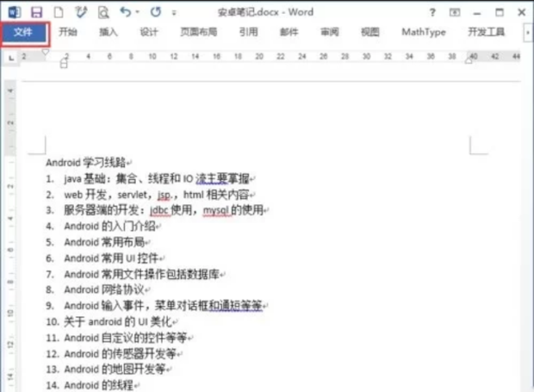
Task: Open the MathType tab
Action: 424,33
